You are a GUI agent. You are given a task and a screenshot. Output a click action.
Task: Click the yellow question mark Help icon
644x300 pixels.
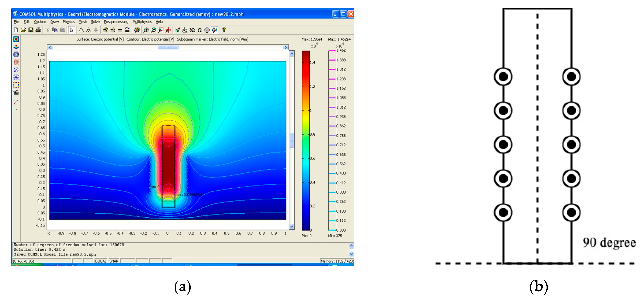click(x=224, y=30)
